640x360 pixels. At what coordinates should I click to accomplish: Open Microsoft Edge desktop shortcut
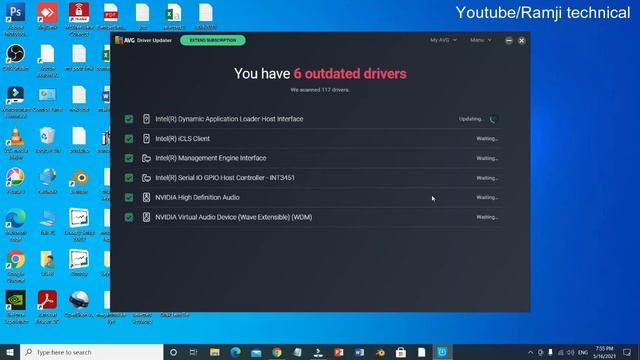coord(16,225)
